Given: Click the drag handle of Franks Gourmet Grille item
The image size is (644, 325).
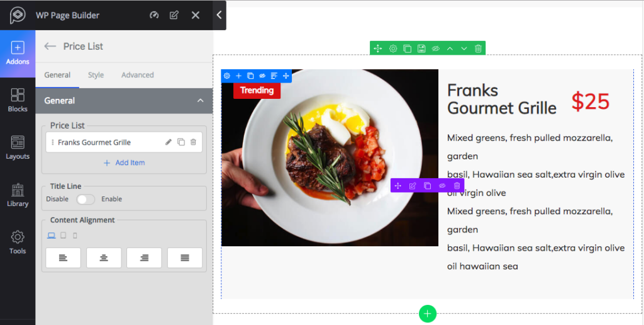Looking at the screenshot, I should coord(53,142).
